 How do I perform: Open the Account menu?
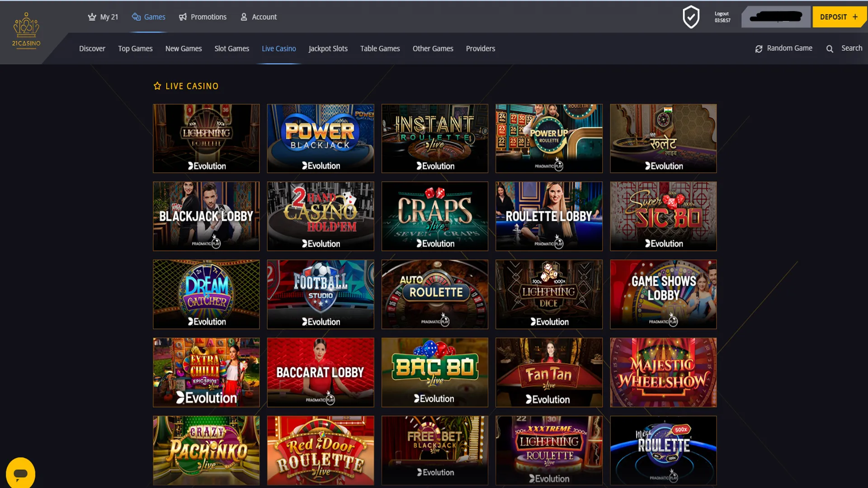pos(258,17)
